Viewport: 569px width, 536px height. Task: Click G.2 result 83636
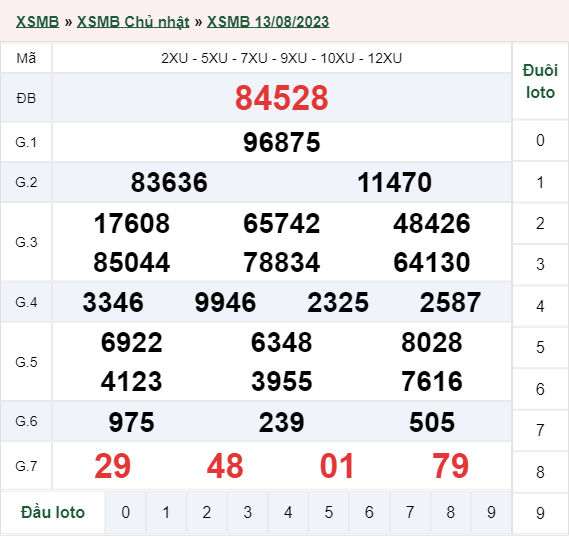tap(169, 182)
